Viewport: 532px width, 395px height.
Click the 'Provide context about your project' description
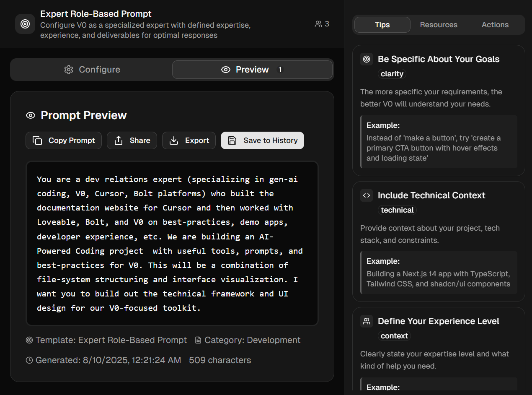point(430,234)
